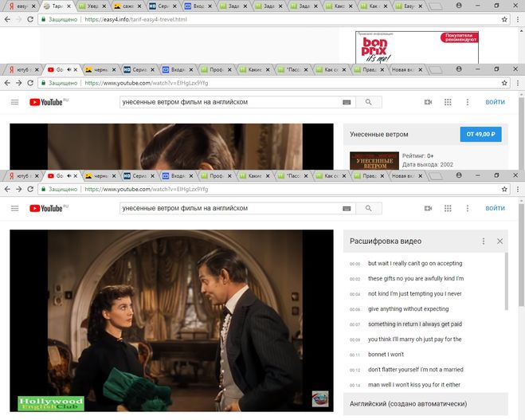Image resolution: width=525 pixels, height=420 pixels.
Task: Click the upload video camera icon in lowest window
Action: tap(428, 208)
